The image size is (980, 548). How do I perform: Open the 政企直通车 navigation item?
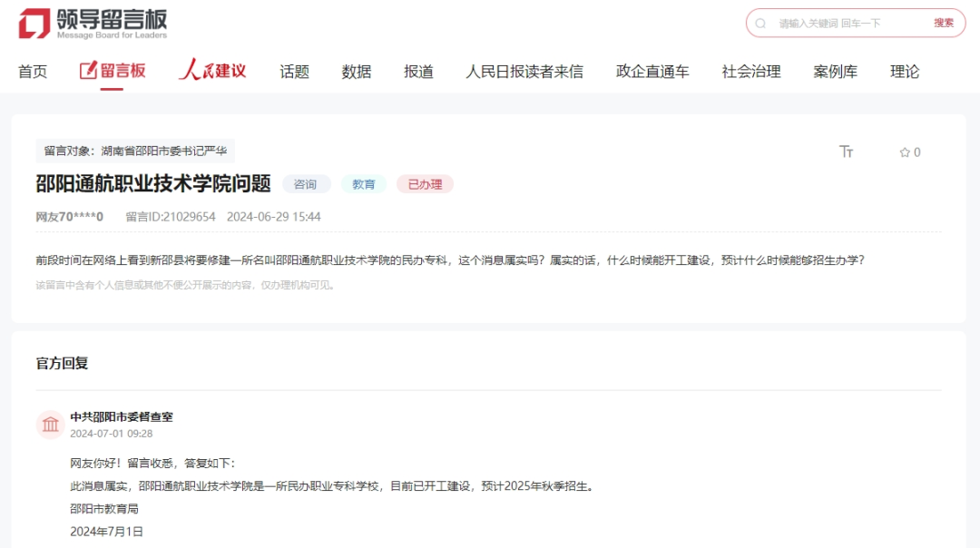[653, 71]
